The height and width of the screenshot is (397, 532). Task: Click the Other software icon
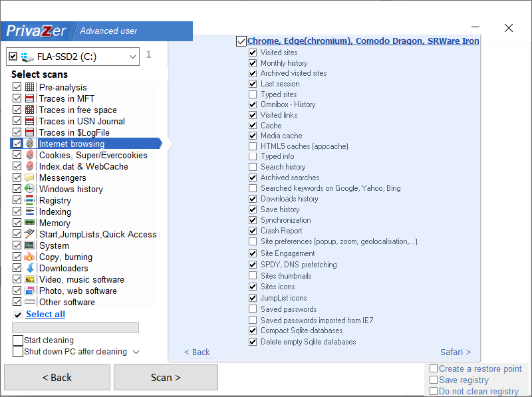tap(29, 302)
